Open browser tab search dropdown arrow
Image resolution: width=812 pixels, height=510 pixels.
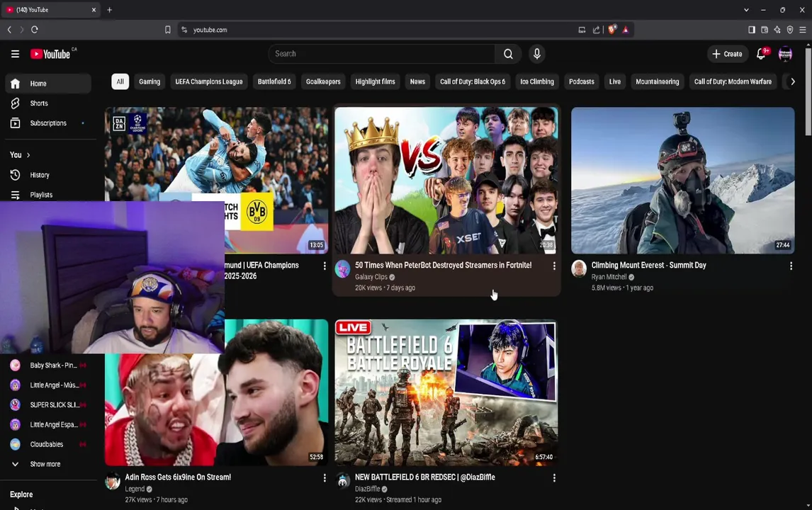[x=746, y=10]
